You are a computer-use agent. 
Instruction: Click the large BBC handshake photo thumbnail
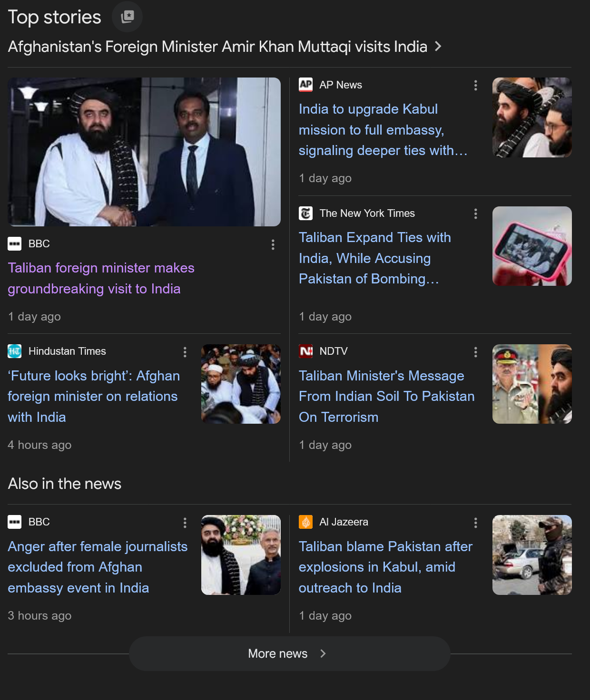tap(144, 152)
